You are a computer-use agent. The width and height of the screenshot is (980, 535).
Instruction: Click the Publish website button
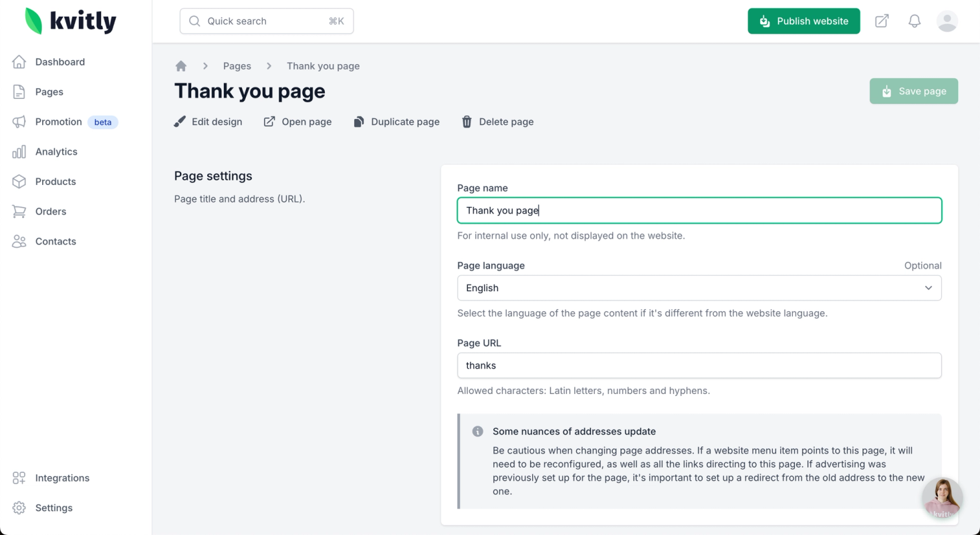tap(804, 21)
